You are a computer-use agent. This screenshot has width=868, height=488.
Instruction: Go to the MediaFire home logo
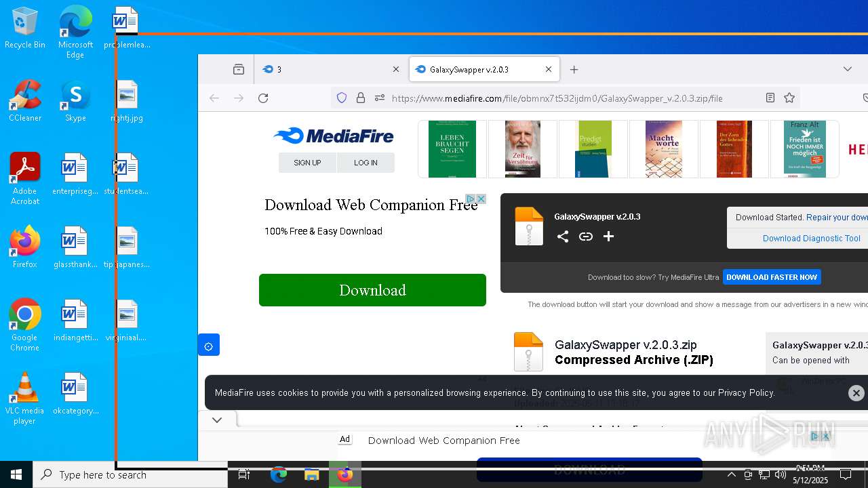(334, 136)
